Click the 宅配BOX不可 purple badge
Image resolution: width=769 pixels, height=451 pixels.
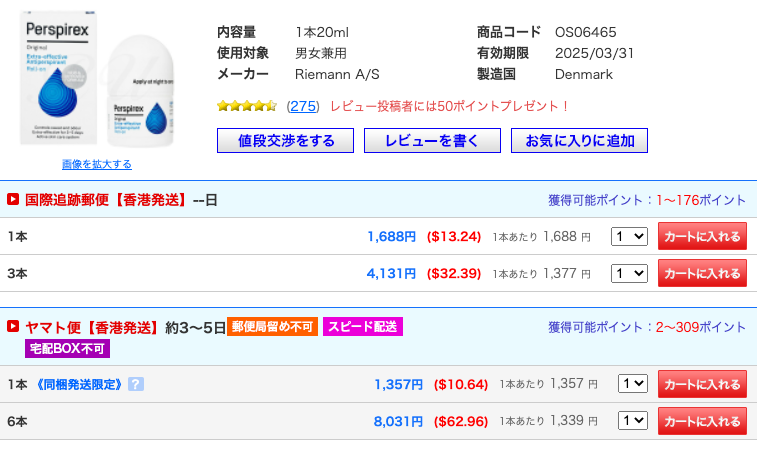coord(67,349)
